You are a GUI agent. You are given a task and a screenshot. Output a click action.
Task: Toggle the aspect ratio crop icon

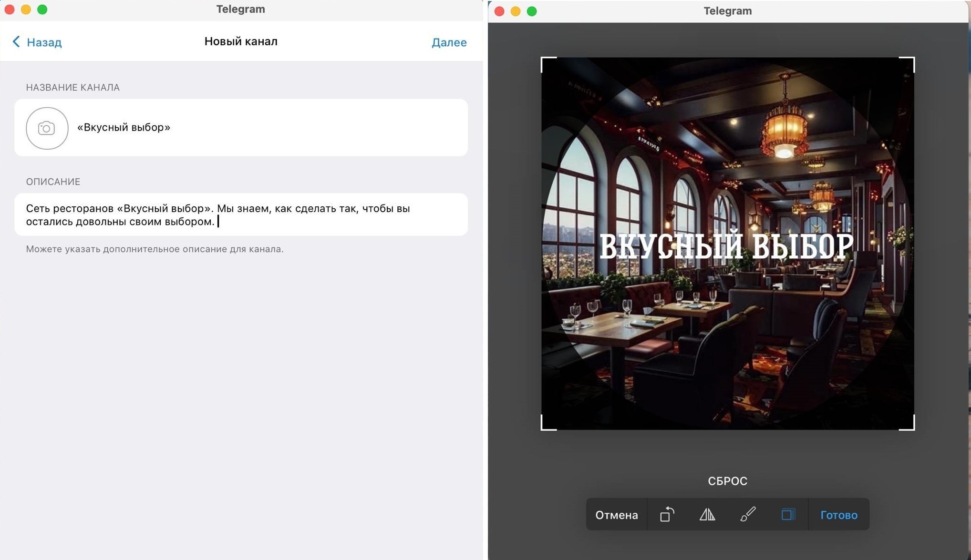(x=788, y=514)
